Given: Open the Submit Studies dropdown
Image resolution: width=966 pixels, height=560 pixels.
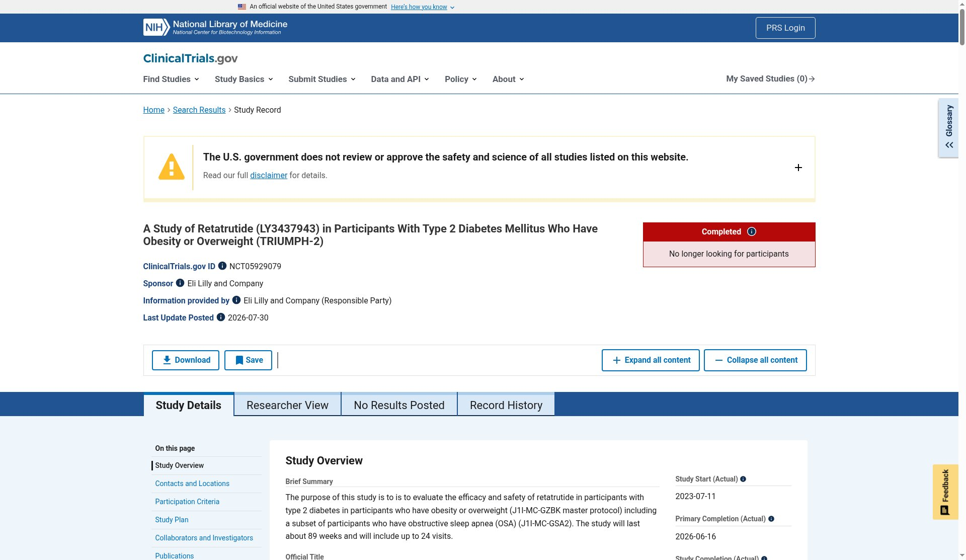Looking at the screenshot, I should 322,79.
